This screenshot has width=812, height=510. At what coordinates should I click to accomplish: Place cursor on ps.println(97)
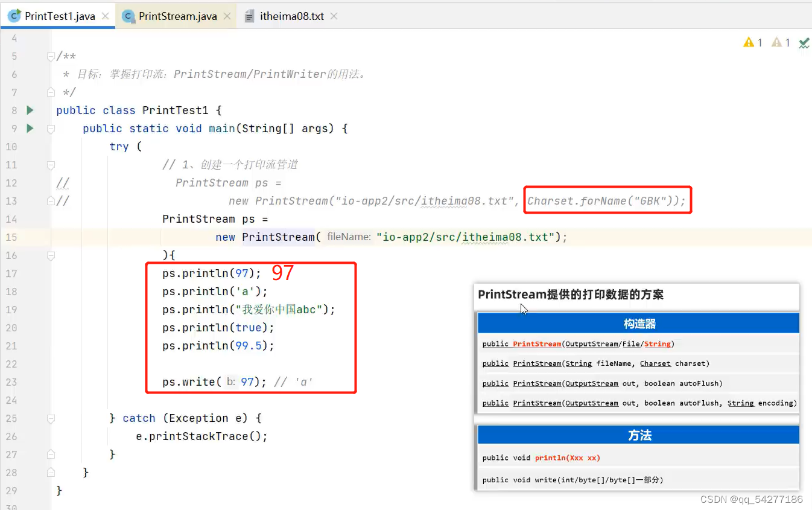tap(212, 273)
